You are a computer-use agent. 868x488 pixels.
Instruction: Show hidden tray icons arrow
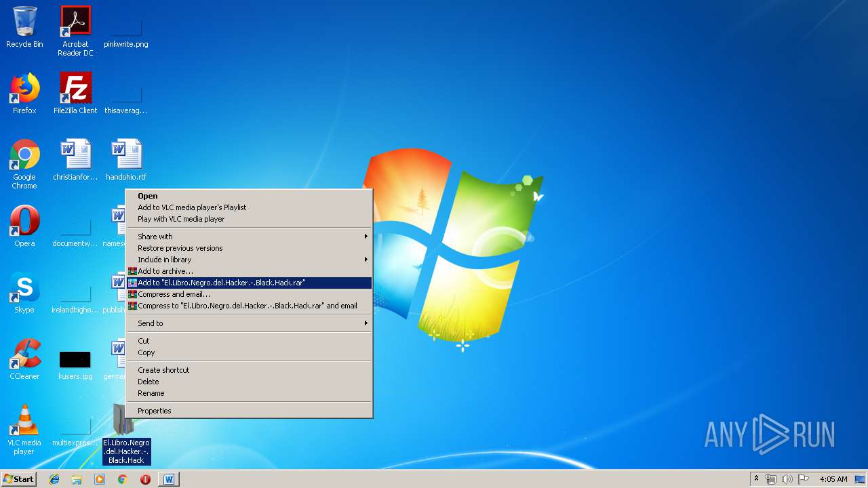point(756,479)
